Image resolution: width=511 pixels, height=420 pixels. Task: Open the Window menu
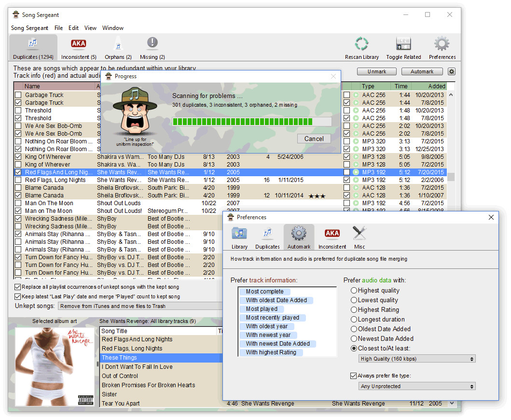pos(113,28)
